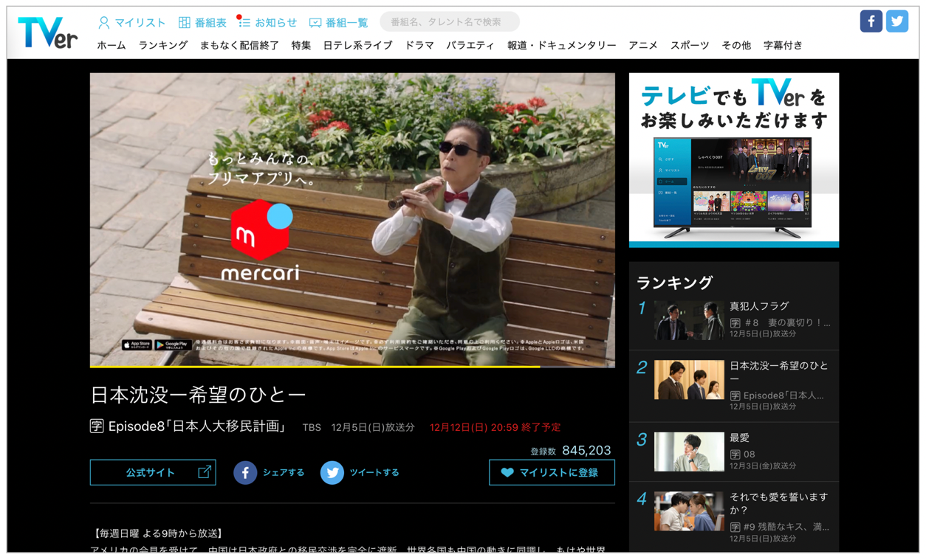Select まもなく配信終了 menu item
The width and height of the screenshot is (926, 560).
click(x=239, y=46)
